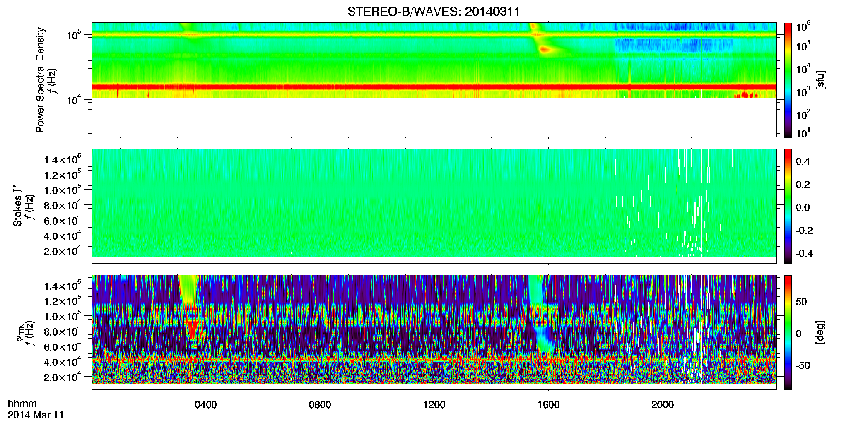Click the [deg] unit label beside bottom colorbar
Image resolution: width=868 pixels, height=447 pixels.
[820, 332]
